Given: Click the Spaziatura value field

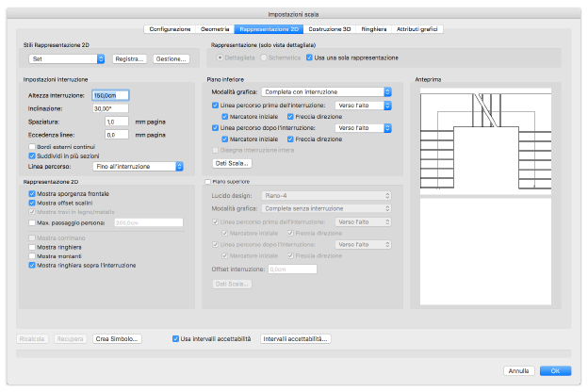Looking at the screenshot, I should tap(117, 122).
